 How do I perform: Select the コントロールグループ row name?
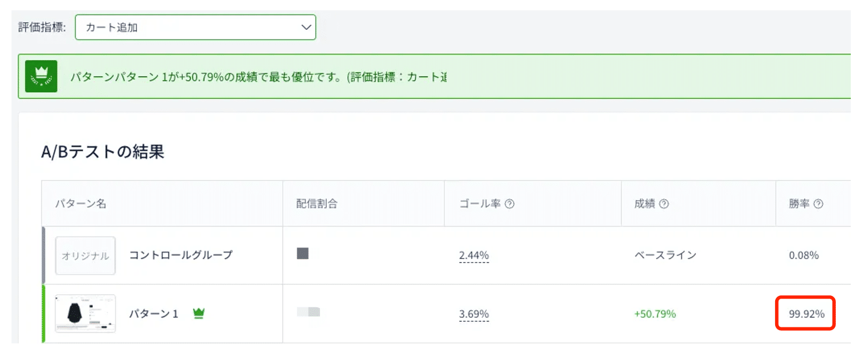coord(181,255)
